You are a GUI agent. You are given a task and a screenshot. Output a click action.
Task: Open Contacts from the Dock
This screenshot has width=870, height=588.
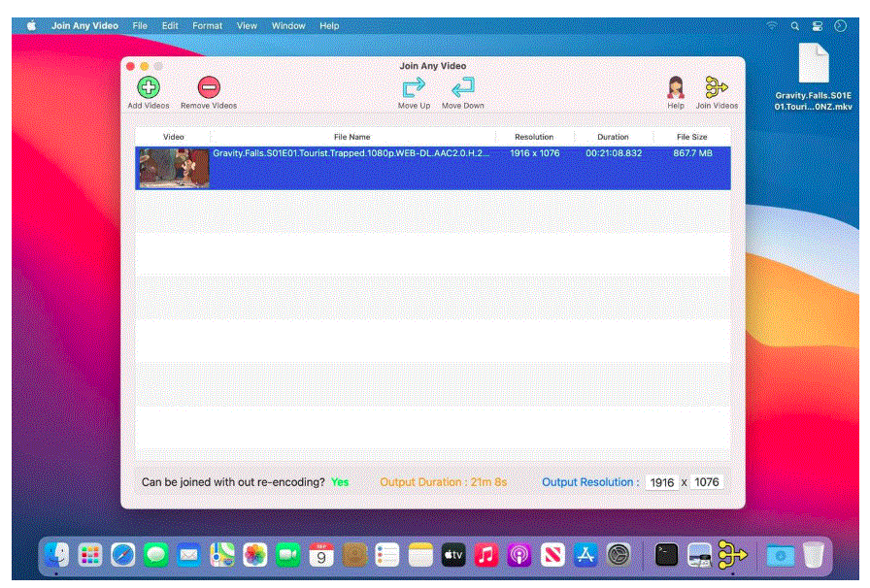click(x=354, y=555)
